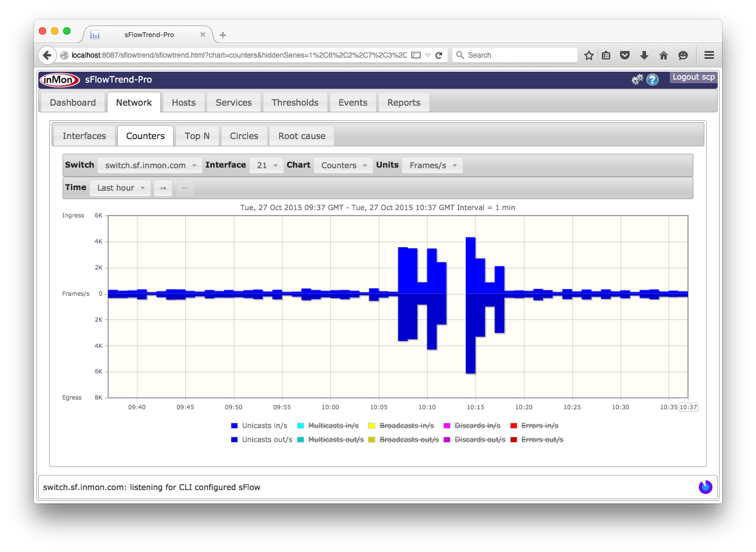Toggle Unicasts in/s series in legend
The height and width of the screenshot is (552, 756).
click(x=265, y=426)
